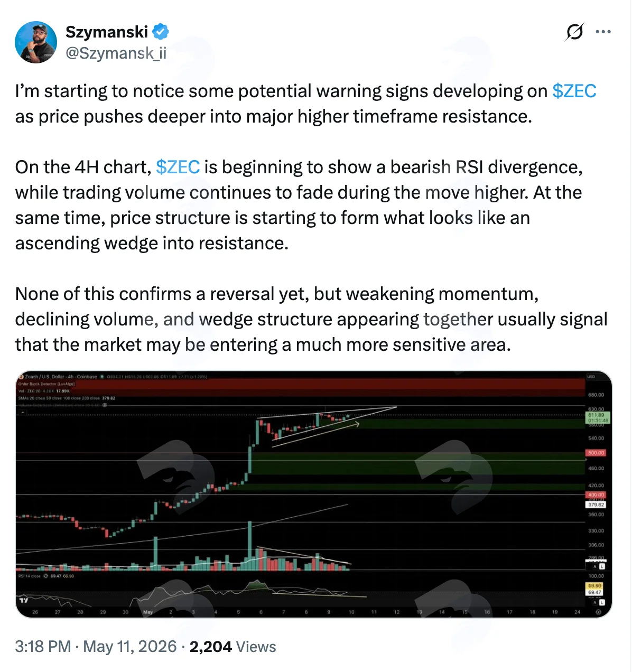The height and width of the screenshot is (672, 632).
Task: Click the Grok slash icon
Action: [x=574, y=32]
